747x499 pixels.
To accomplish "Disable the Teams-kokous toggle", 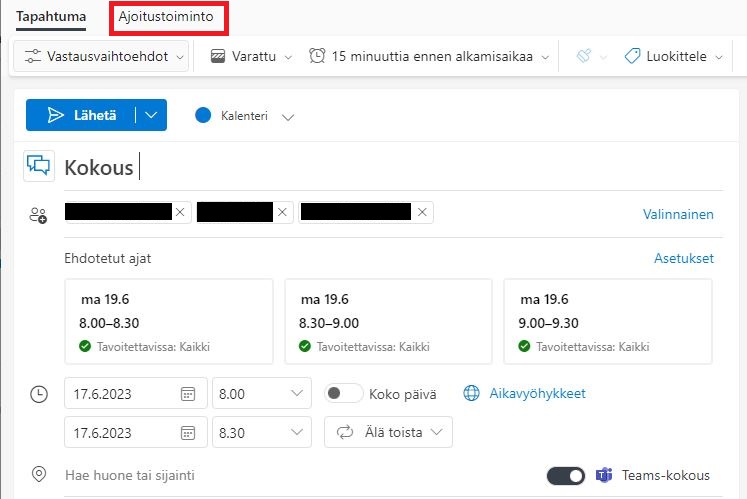I will [x=565, y=475].
